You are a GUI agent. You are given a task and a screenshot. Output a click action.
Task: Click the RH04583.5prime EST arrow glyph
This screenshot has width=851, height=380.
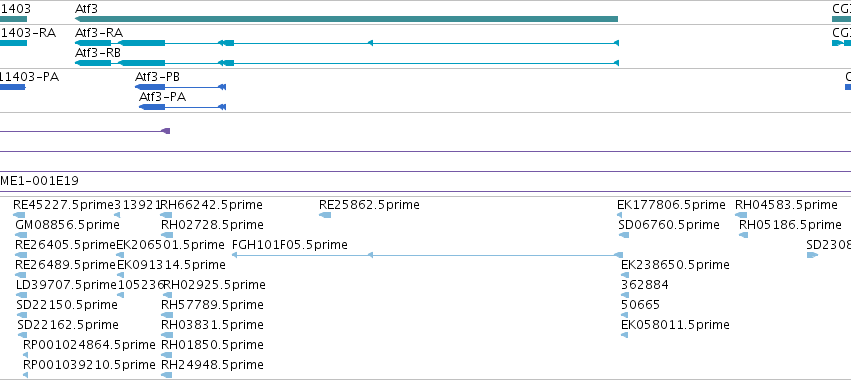741,215
